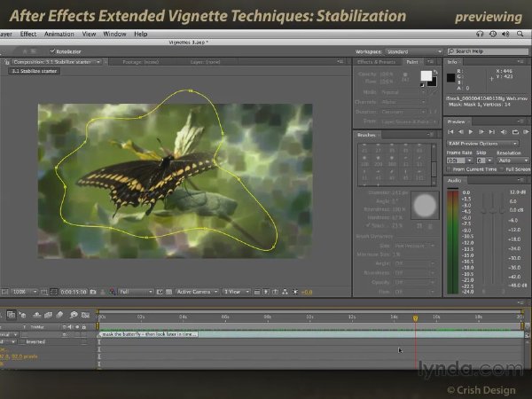Toggle the Region of Interest button

(x=160, y=292)
